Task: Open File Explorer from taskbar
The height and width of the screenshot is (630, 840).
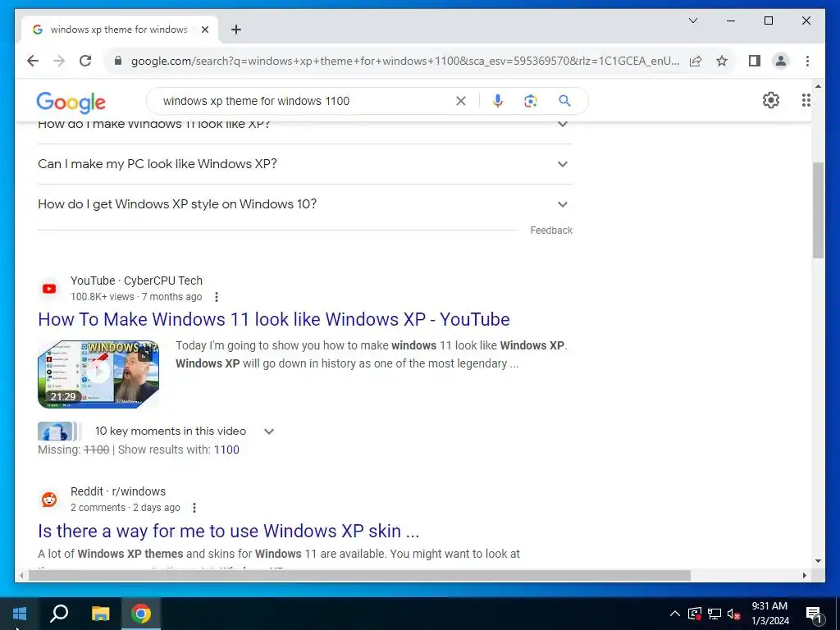Action: [100, 614]
